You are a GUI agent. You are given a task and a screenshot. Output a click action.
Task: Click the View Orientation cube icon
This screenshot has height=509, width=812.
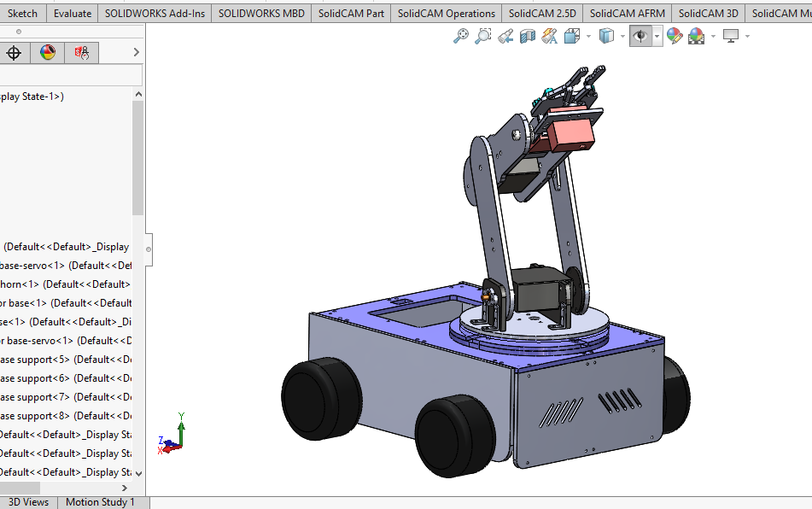[572, 36]
